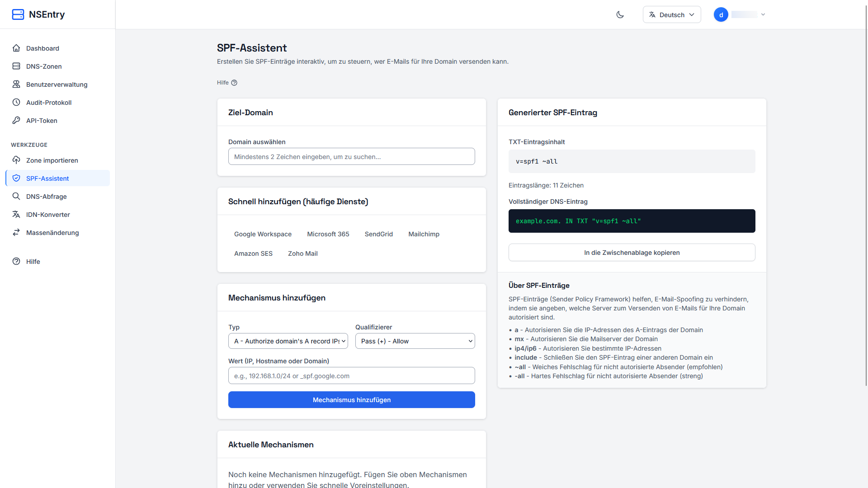The image size is (868, 488).
Task: Click the API-Token key icon
Action: 16,120
